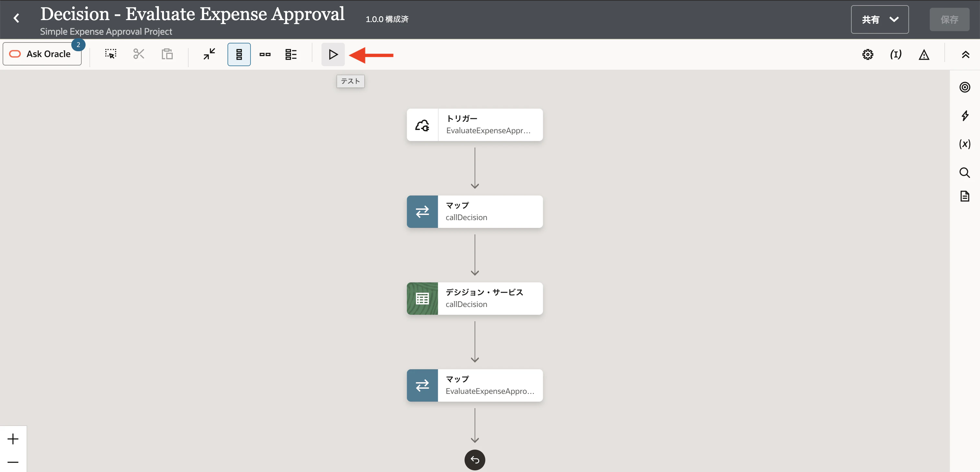Viewport: 980px width, 472px height.
Task: Click the collapse arrows reset-view icon
Action: [209, 54]
